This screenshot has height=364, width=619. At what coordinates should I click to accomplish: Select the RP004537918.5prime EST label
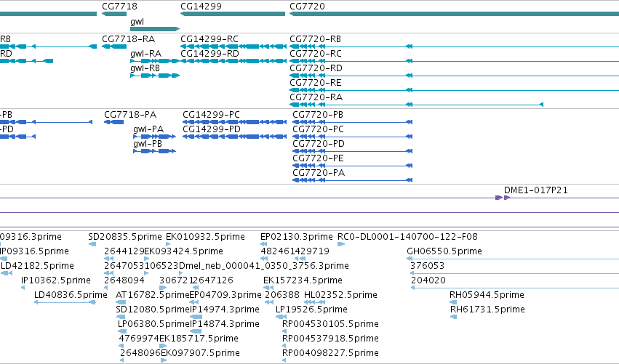tap(330, 339)
